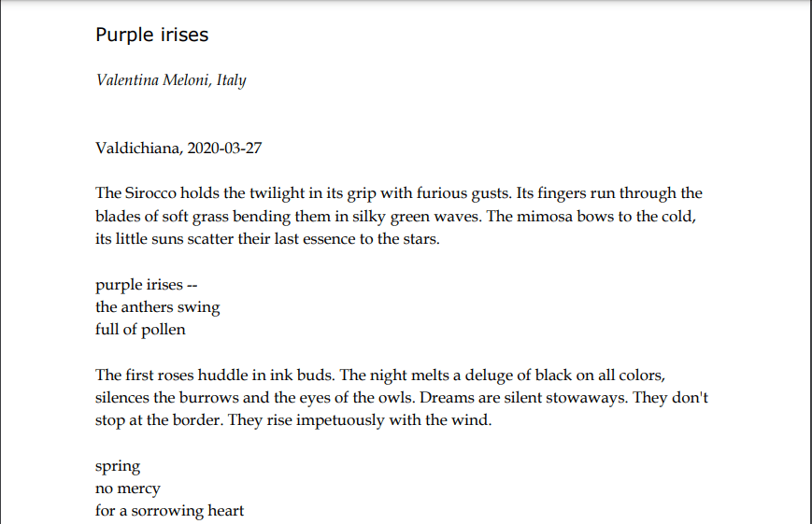This screenshot has height=524, width=812.
Task: Click the single word line "spring"
Action: tap(118, 466)
